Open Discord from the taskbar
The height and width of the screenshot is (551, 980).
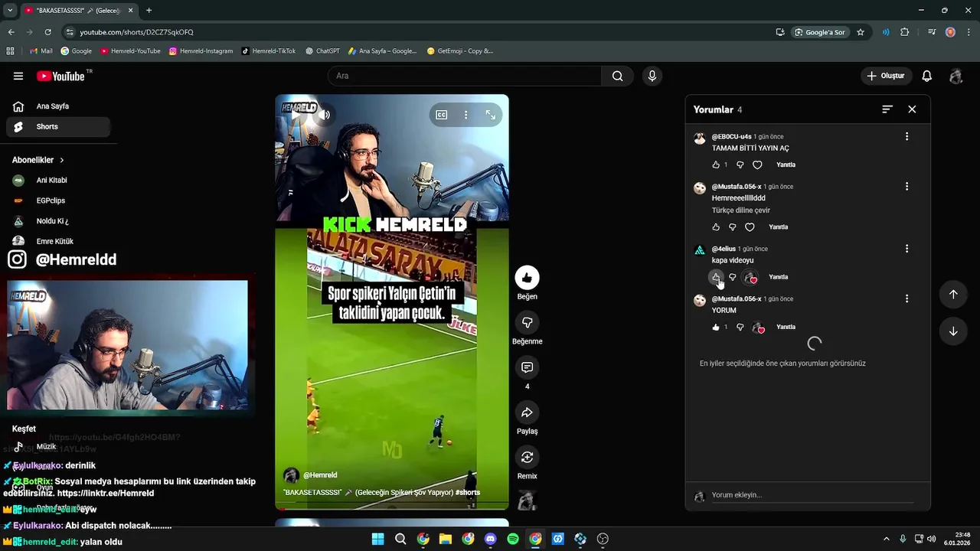click(x=491, y=539)
